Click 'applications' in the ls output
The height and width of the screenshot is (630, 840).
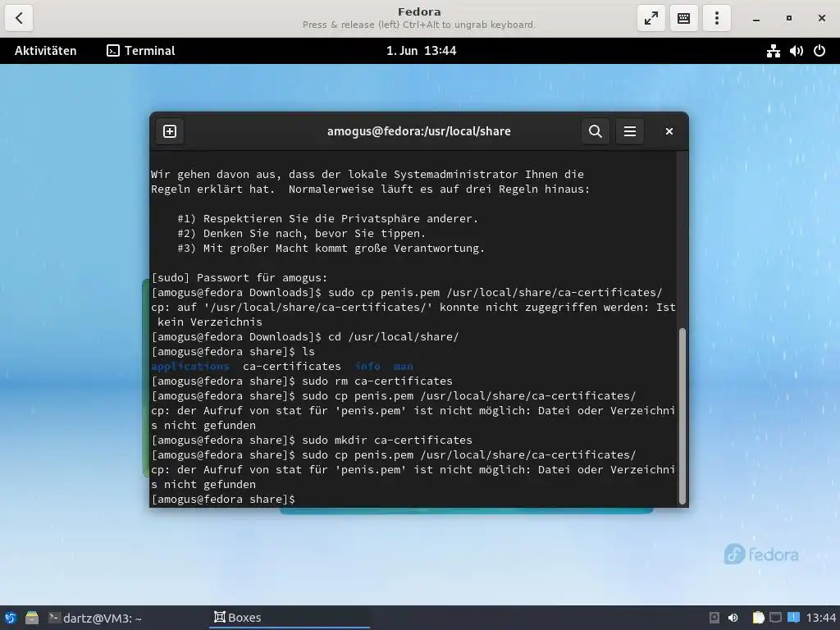(x=190, y=367)
